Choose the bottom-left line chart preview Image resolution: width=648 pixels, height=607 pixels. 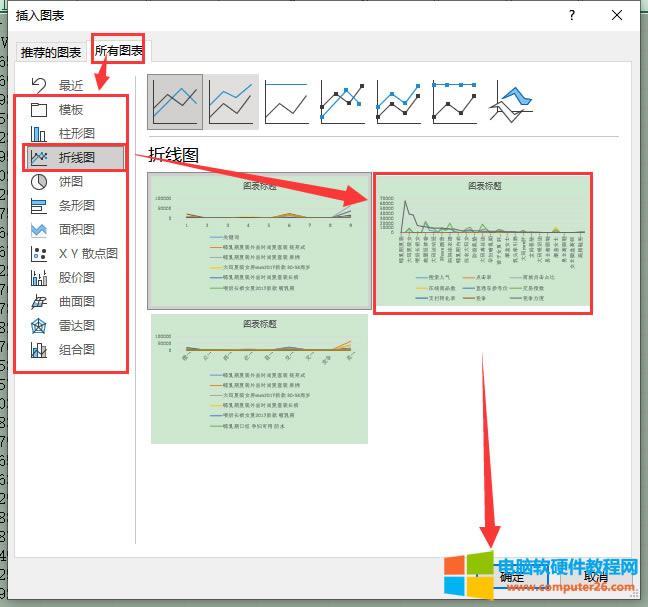(x=257, y=378)
